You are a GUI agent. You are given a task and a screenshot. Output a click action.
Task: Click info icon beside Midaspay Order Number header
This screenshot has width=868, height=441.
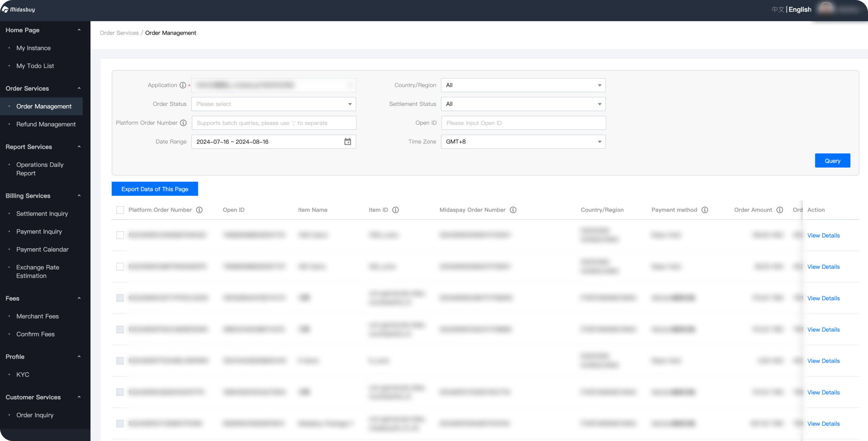[513, 210]
